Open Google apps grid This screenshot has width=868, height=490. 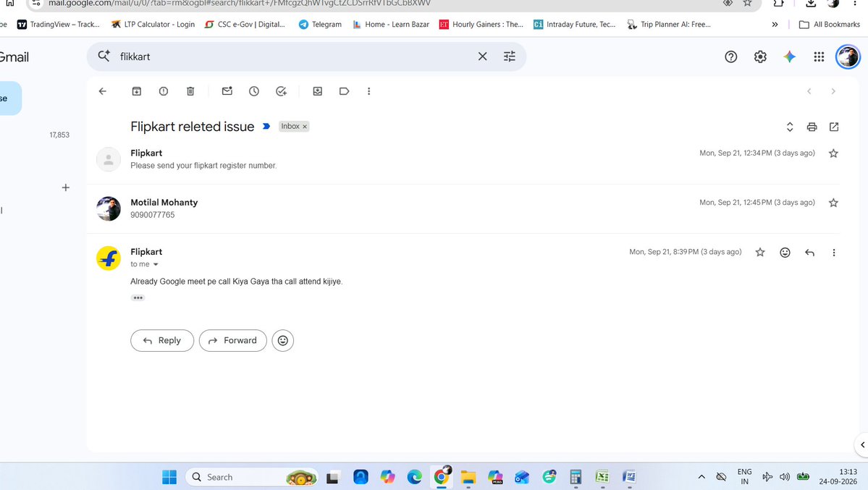819,56
